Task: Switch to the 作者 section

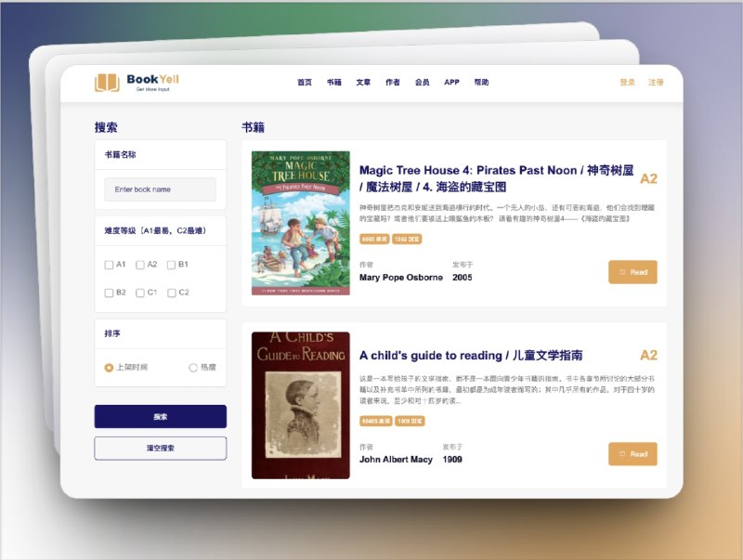Action: point(394,82)
